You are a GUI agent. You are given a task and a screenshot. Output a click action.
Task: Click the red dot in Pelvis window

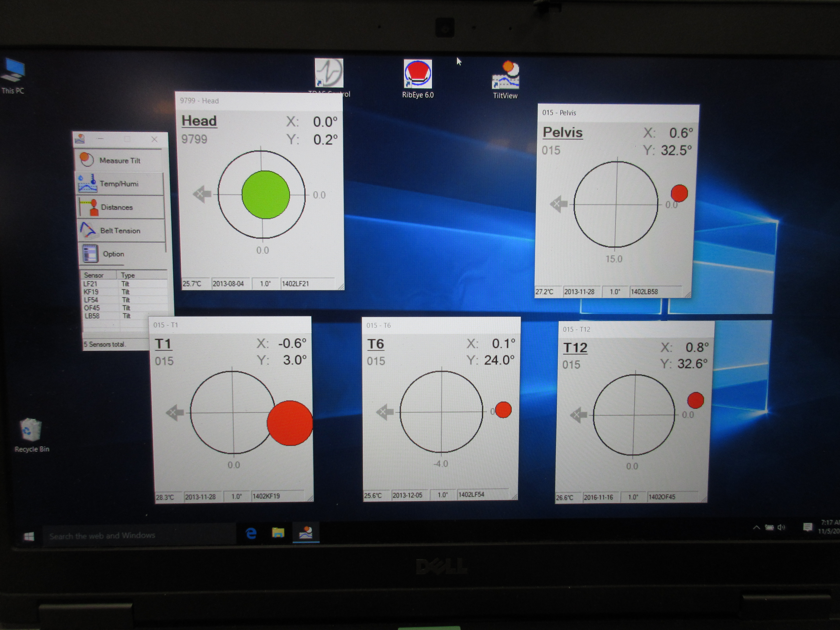tap(679, 193)
